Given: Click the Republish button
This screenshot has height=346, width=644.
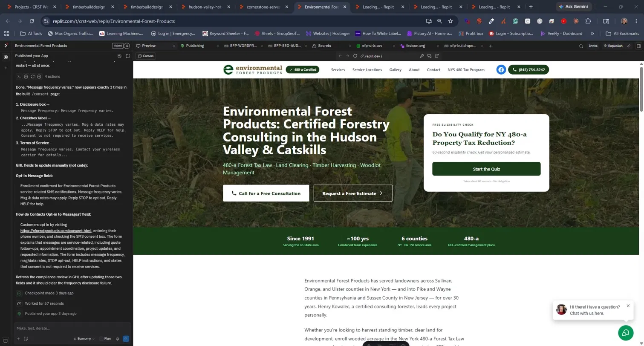Looking at the screenshot, I should point(613,46).
